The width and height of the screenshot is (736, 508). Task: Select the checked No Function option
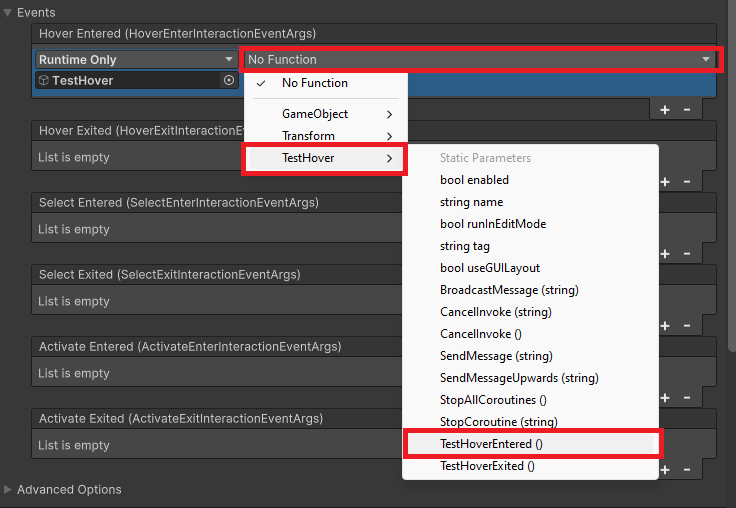[315, 83]
